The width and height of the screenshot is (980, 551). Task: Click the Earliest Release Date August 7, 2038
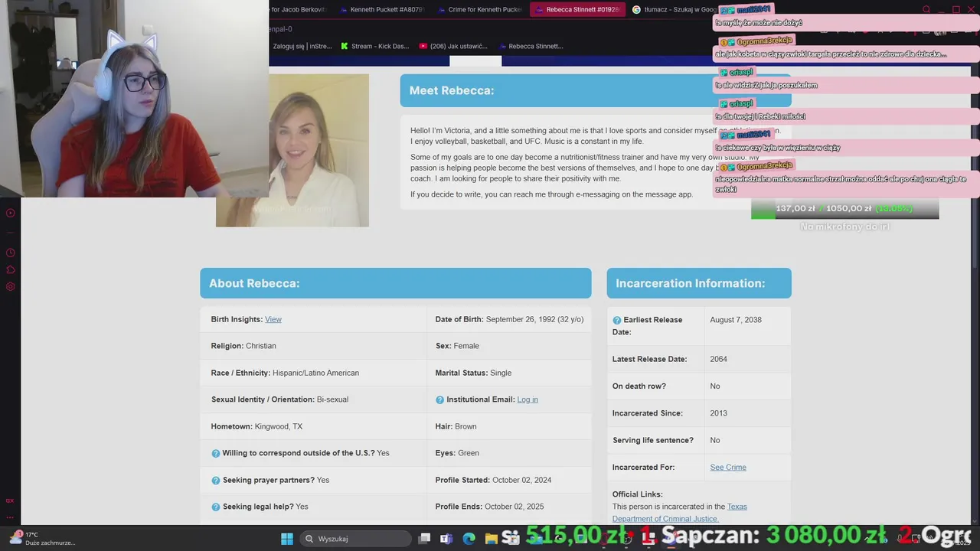736,320
